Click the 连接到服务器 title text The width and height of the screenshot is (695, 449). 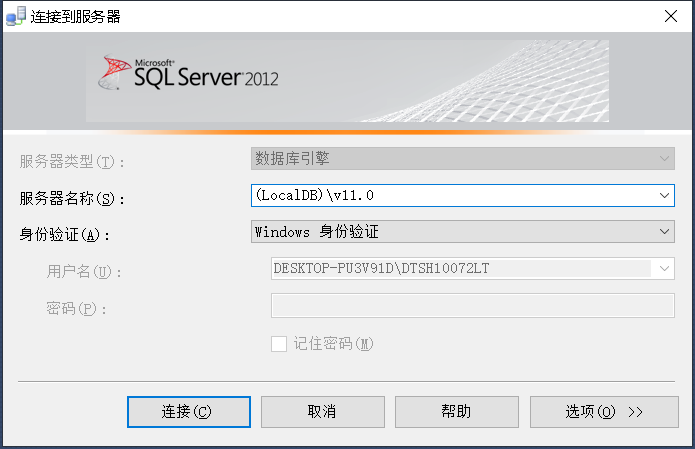pyautogui.click(x=76, y=17)
